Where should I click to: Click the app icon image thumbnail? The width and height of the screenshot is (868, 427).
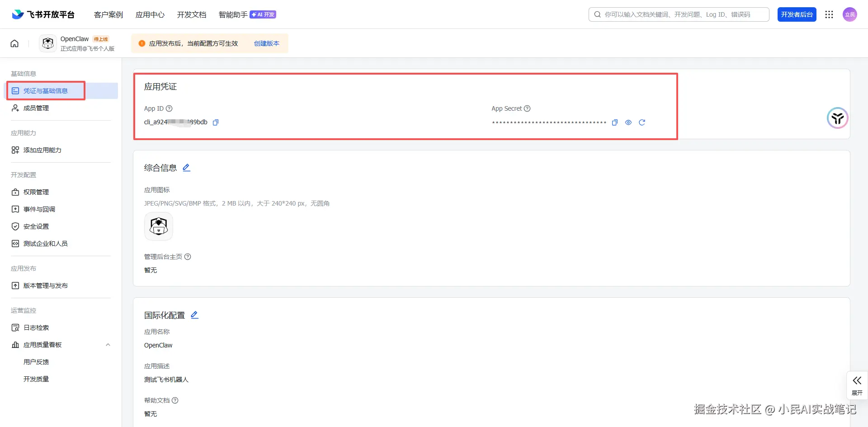159,226
